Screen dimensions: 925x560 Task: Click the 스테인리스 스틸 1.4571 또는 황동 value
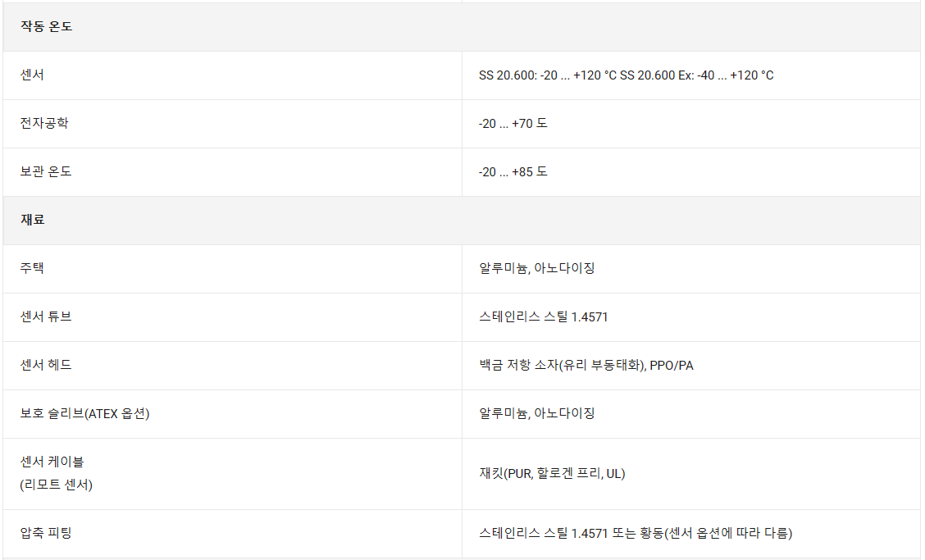coord(635,533)
